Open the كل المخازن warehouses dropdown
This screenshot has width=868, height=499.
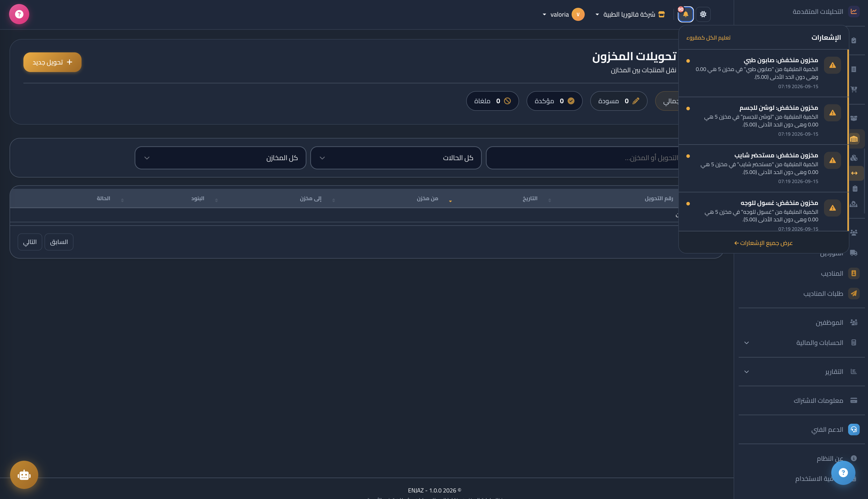pyautogui.click(x=220, y=158)
